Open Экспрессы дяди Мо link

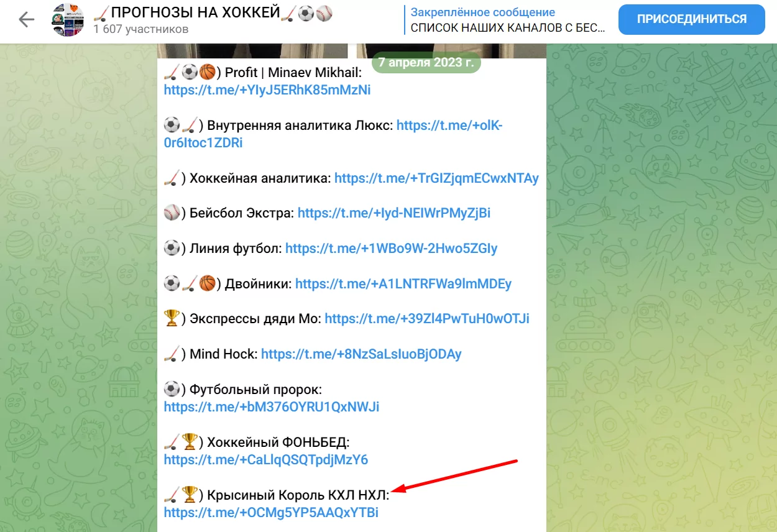click(427, 319)
